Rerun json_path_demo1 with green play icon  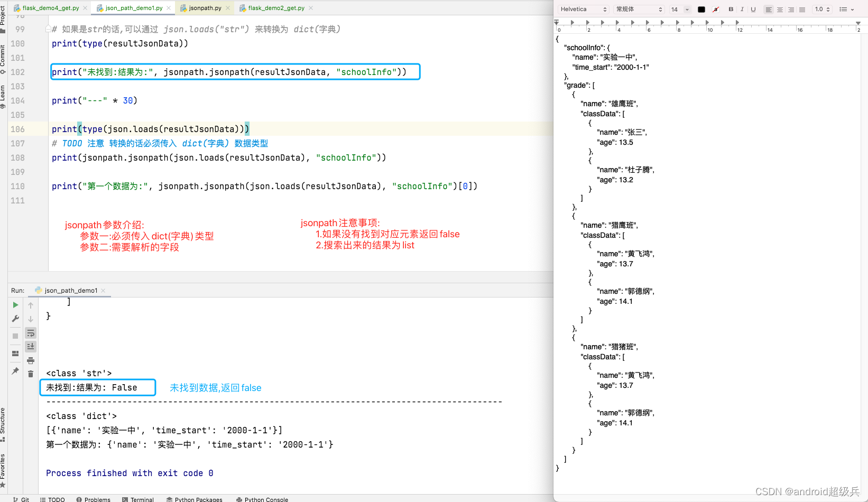(15, 305)
